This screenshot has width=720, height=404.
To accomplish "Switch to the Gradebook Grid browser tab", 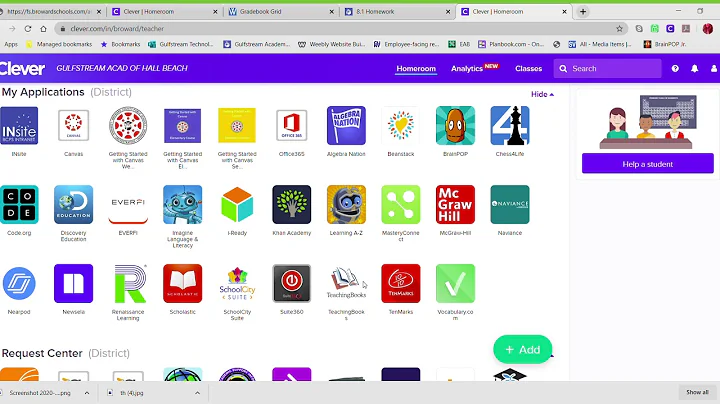I will 281,11.
